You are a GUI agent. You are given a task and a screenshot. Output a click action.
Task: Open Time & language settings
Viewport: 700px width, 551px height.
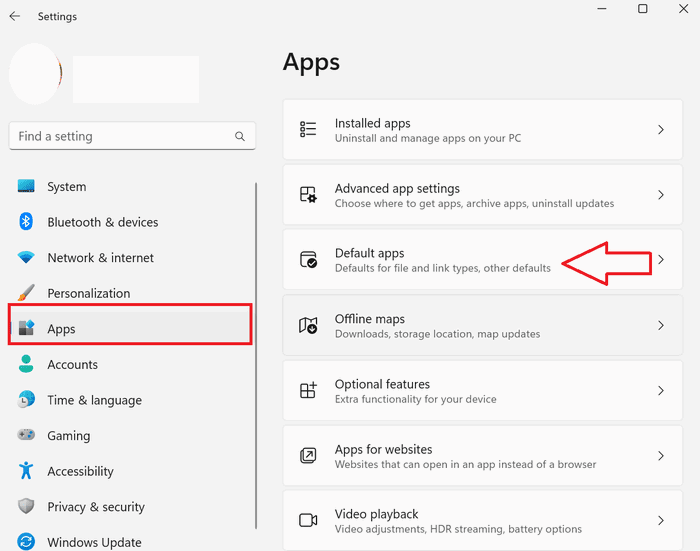[x=130, y=400]
